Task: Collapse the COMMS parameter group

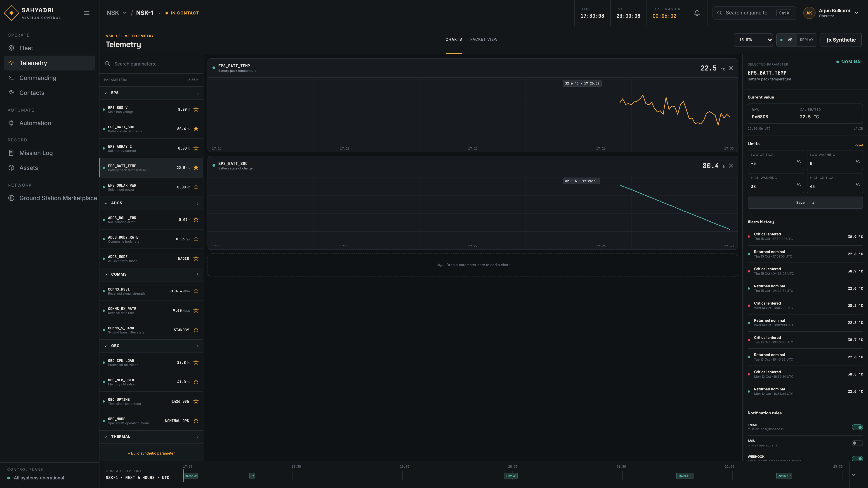Action: pyautogui.click(x=151, y=274)
